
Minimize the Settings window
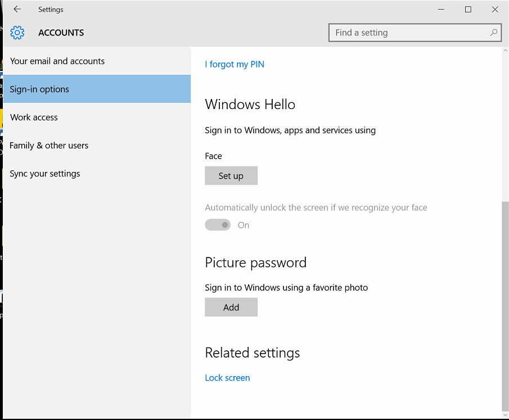(441, 10)
